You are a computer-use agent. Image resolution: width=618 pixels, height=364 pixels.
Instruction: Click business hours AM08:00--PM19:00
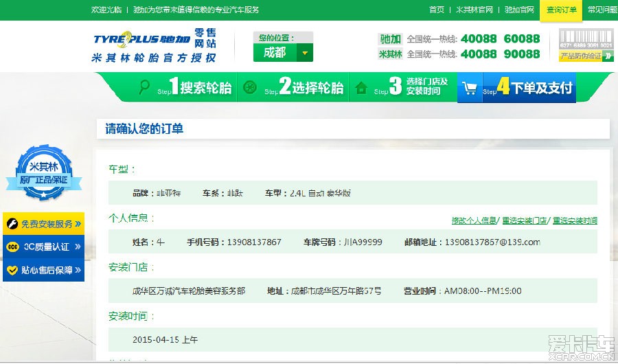point(483,291)
